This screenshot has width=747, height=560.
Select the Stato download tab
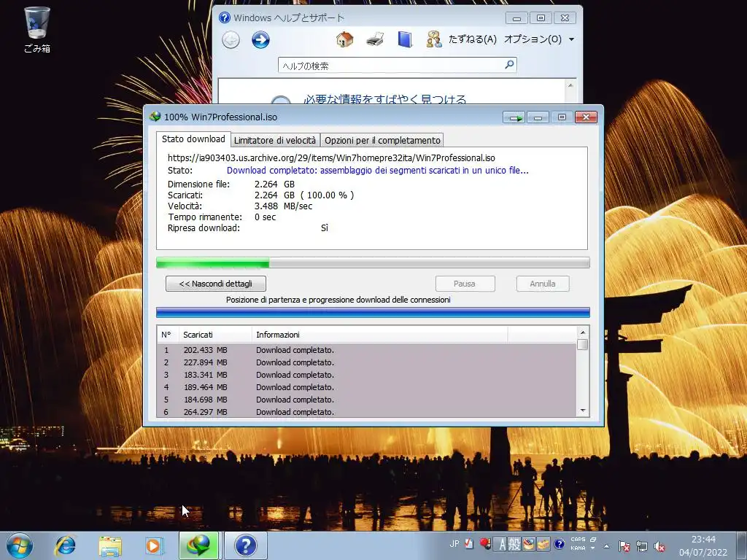193,139
